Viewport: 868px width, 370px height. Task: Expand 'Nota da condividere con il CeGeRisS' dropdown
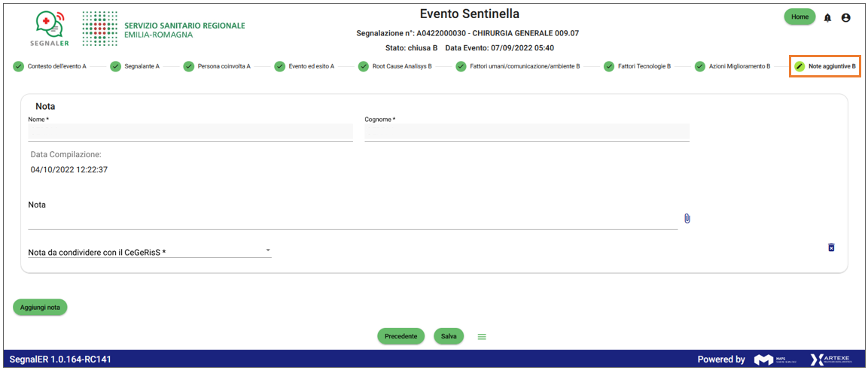tap(268, 250)
